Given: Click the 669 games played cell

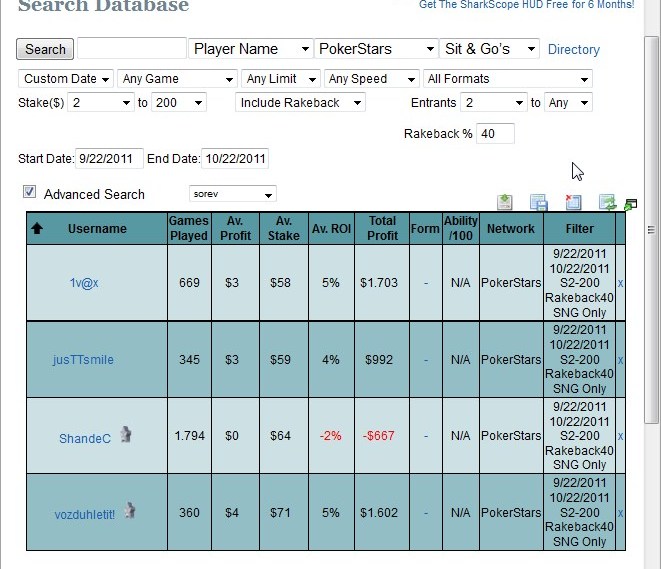Looking at the screenshot, I should (x=189, y=282).
